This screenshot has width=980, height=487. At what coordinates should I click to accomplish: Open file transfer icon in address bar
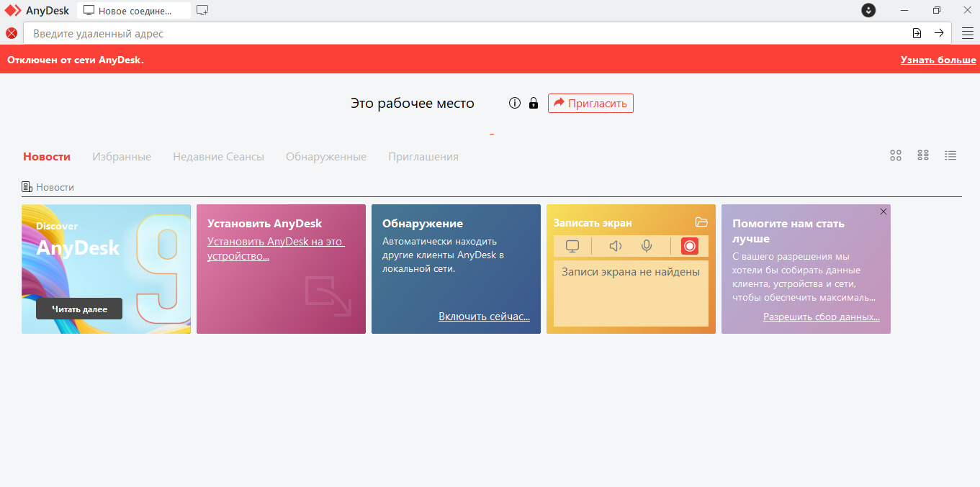tap(917, 33)
